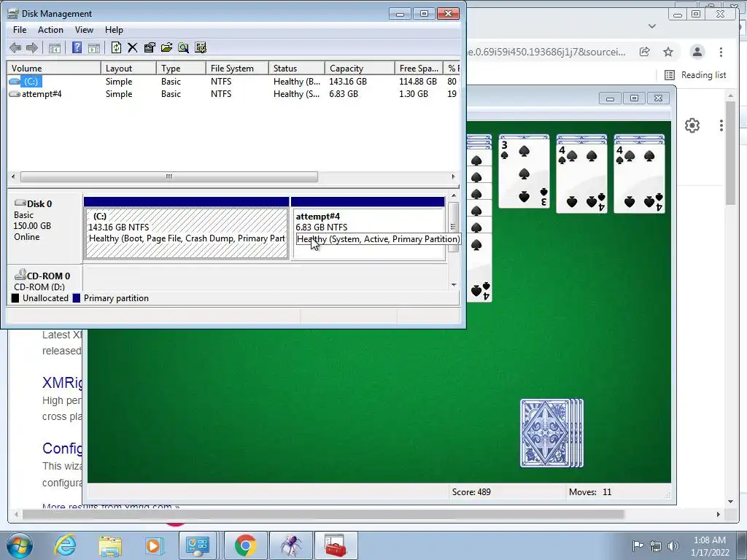Viewport: 747px width, 560px height.
Task: Click the Chrome share page icon
Action: pos(645,52)
